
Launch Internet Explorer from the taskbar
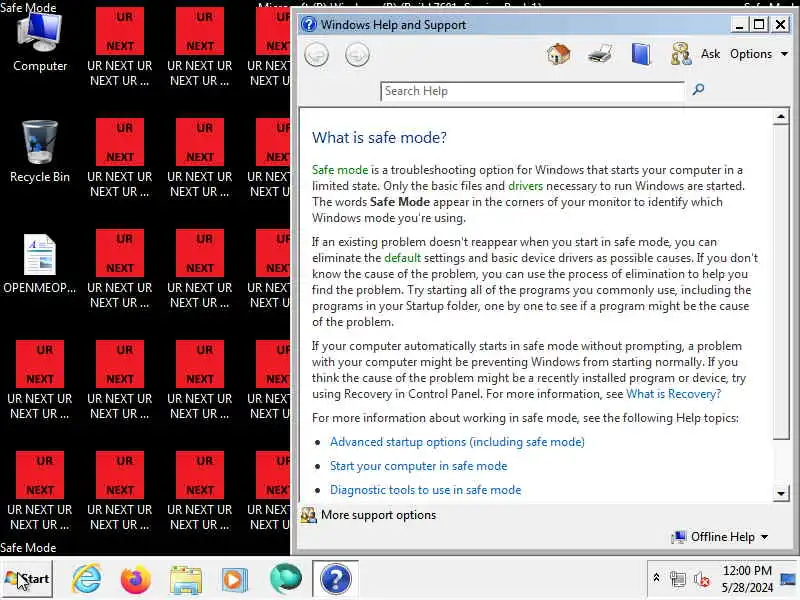point(86,579)
